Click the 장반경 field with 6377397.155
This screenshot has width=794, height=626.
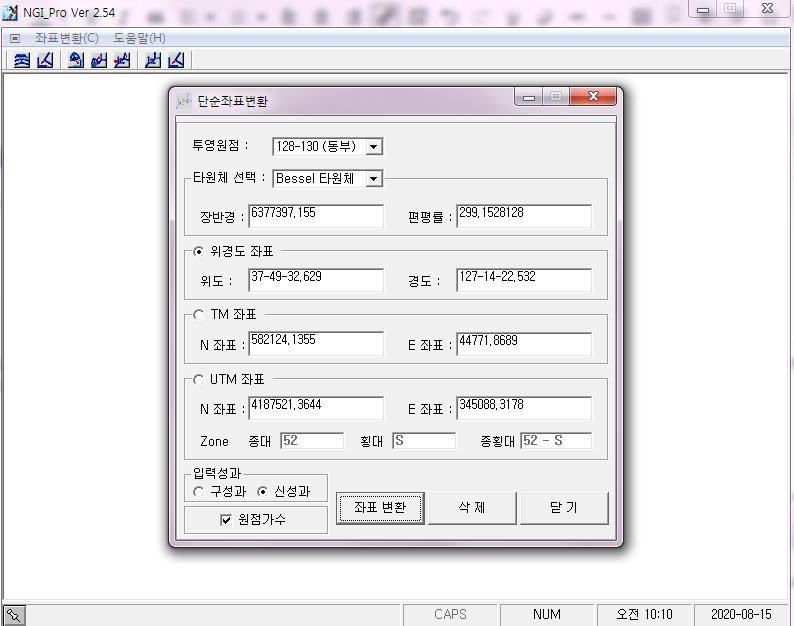click(x=315, y=216)
